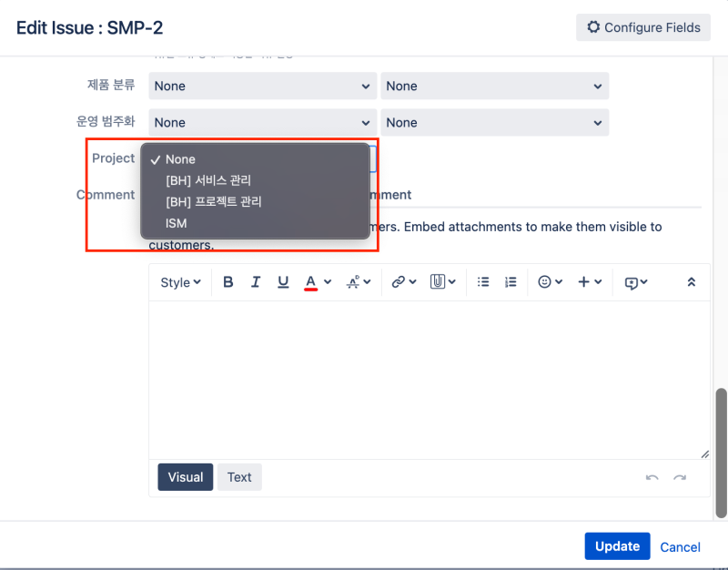Viewport: 728px width, 570px height.
Task: Click inside the comment text area
Action: 430,380
